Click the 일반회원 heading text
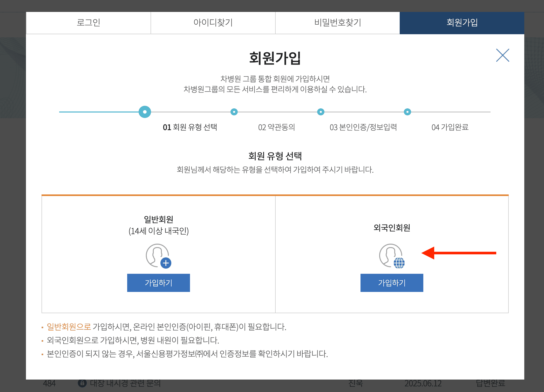Viewport: 544px width, 392px height. pyautogui.click(x=158, y=220)
